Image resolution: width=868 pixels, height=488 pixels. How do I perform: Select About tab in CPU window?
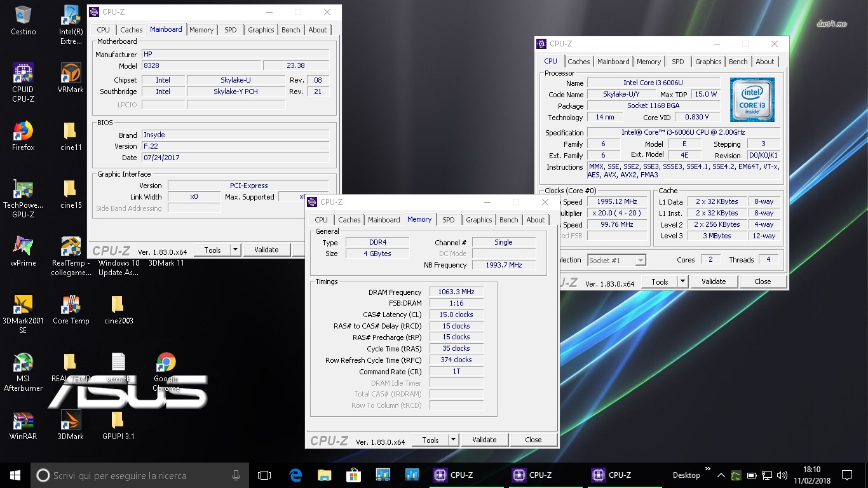765,62
